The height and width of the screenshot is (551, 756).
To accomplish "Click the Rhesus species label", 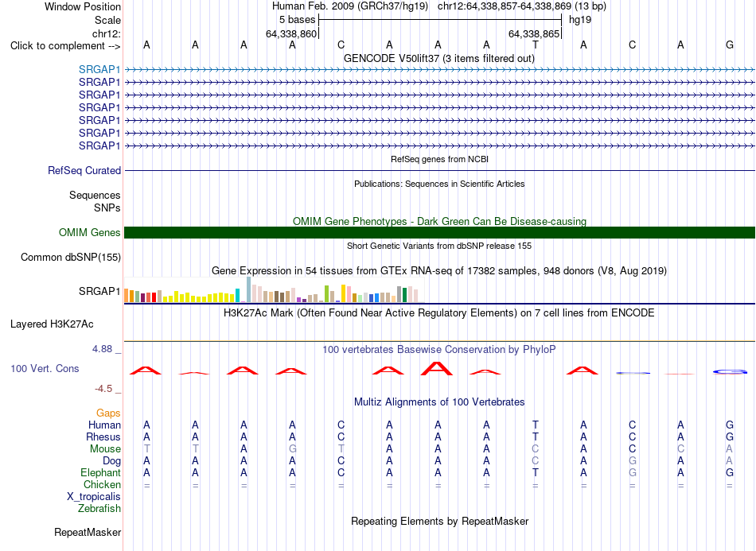I will click(103, 437).
